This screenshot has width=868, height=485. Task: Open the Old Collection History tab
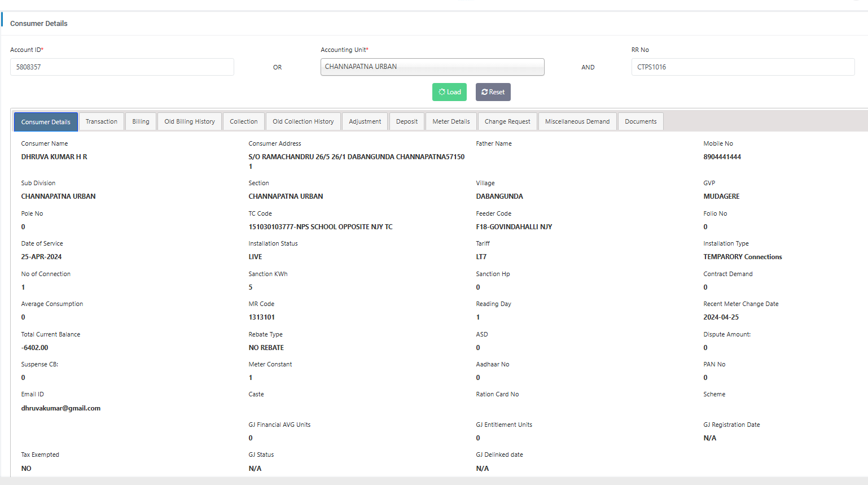coord(303,121)
